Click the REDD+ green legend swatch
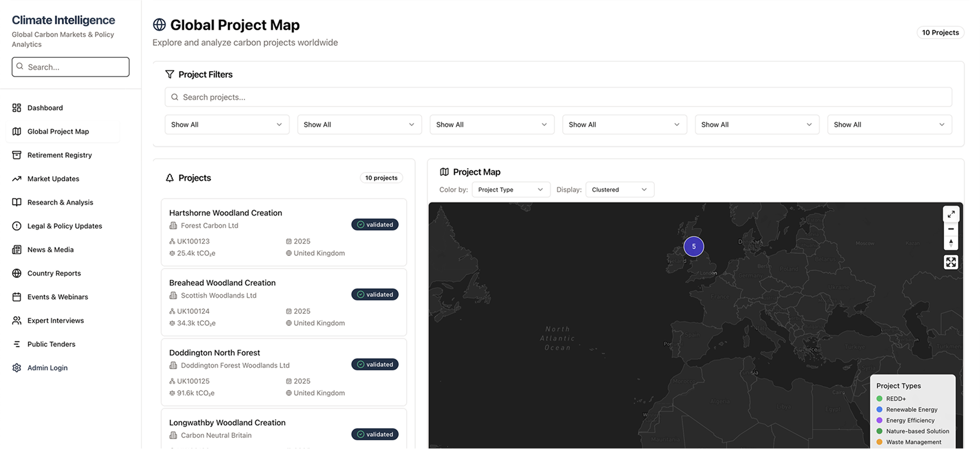 pos(880,399)
